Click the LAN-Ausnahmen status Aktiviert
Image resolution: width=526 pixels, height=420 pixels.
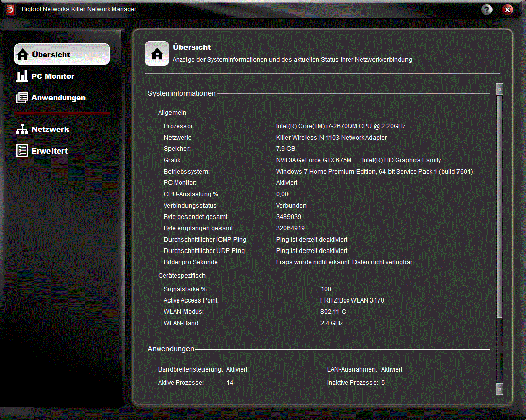pyautogui.click(x=392, y=369)
